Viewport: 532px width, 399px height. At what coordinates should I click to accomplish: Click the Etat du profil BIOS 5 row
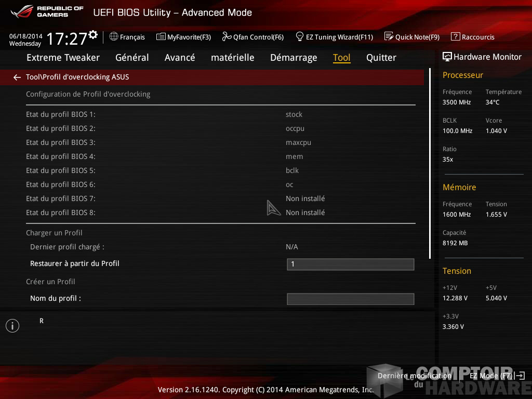[221, 170]
